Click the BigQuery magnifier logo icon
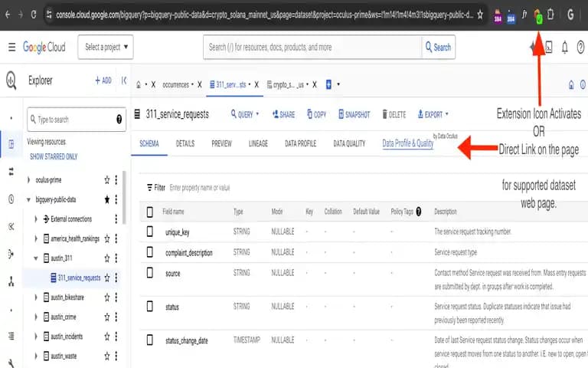The image size is (588, 368). tap(11, 80)
